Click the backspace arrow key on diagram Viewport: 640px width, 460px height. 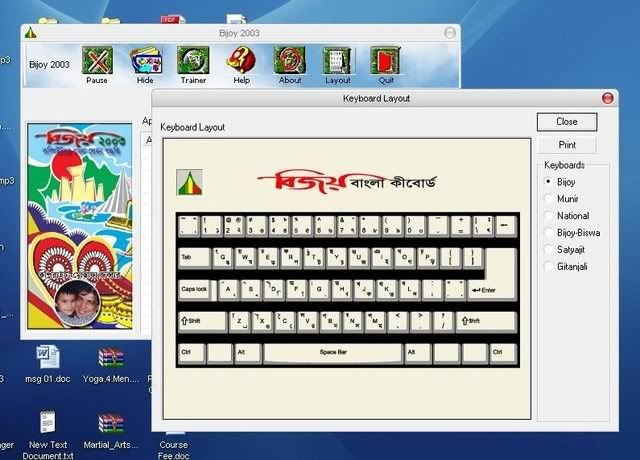505,226
